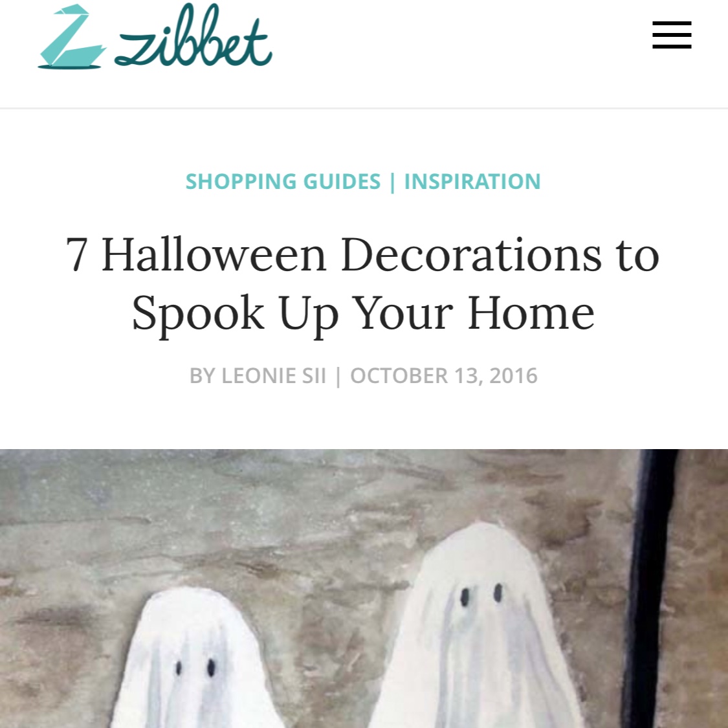This screenshot has height=728, width=728.
Task: Click the word "Decorations" in the title
Action: pyautogui.click(x=471, y=254)
